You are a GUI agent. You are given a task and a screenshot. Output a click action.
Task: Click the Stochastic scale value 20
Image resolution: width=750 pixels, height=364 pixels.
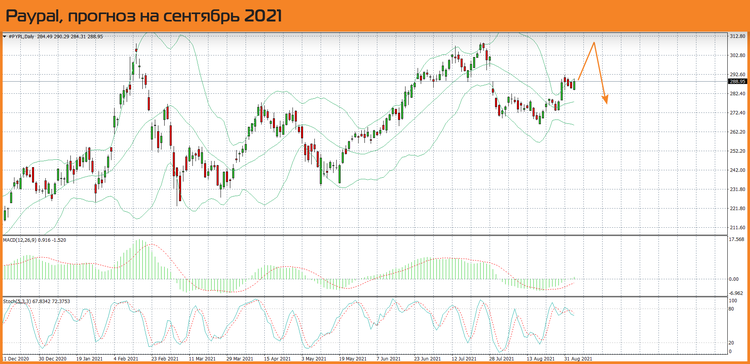[x=731, y=343]
